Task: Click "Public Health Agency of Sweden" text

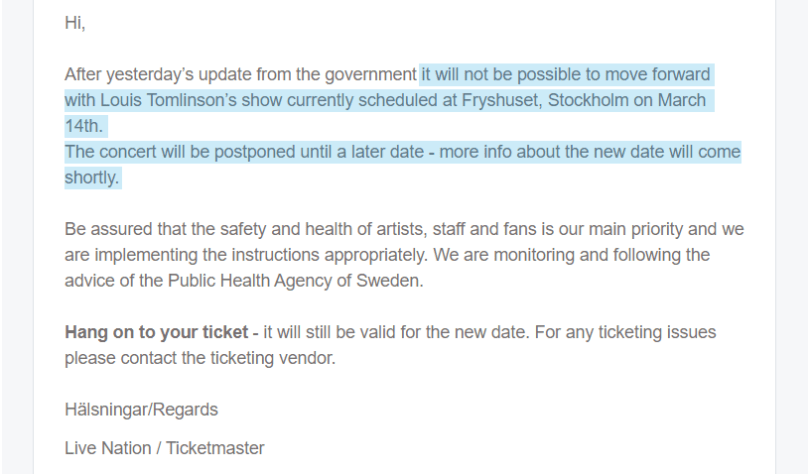Action: (282, 280)
